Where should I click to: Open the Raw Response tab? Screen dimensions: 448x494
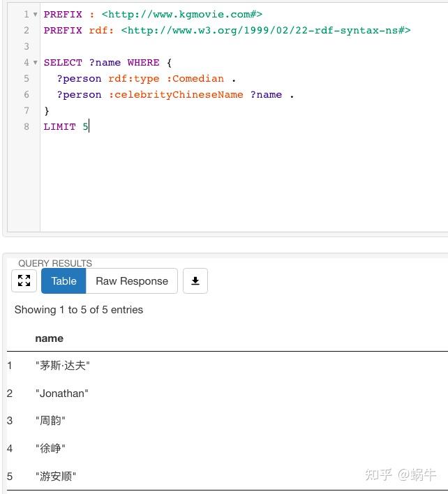132,280
